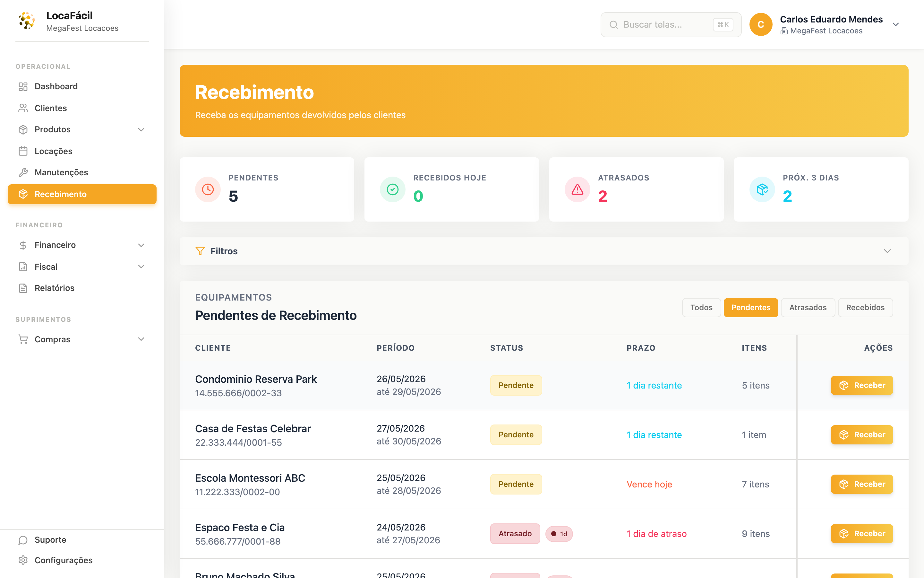Click the ⌘K shortcut badge

coord(723,25)
